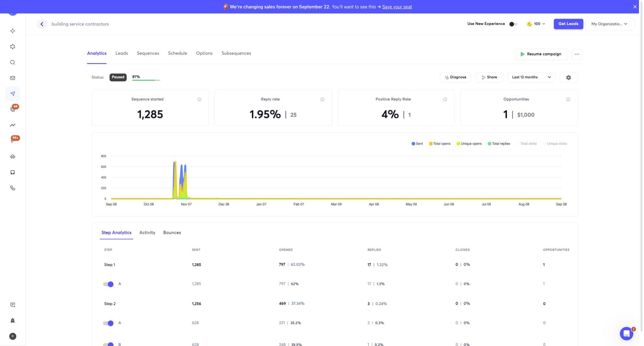This screenshot has width=644, height=346.
Task: Enable Unique clicks series in legend
Action: tap(555, 144)
